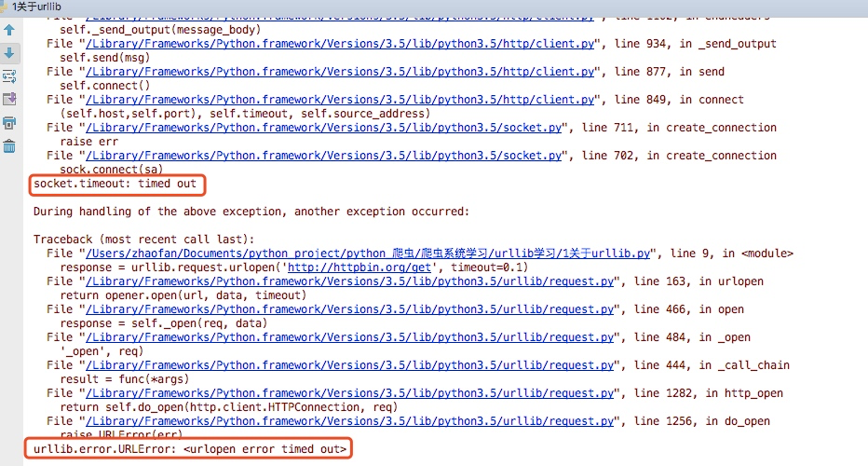Click the Up the Stack Trace arrow icon

coord(9,30)
